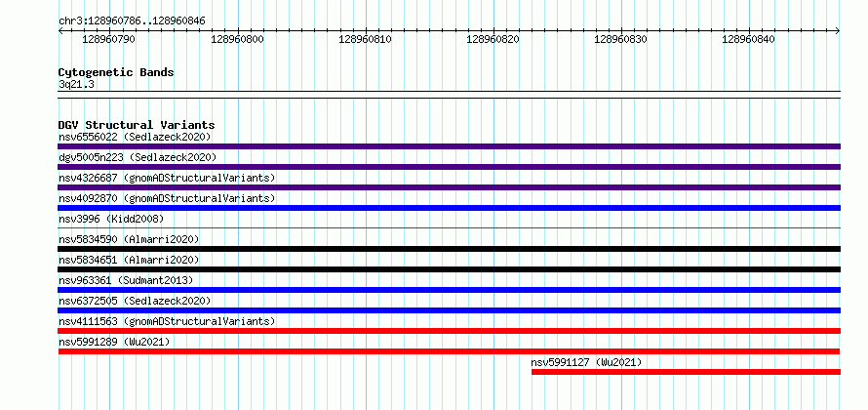Select the purple bar under dgv5005n223
The image size is (868, 410).
pos(449,167)
